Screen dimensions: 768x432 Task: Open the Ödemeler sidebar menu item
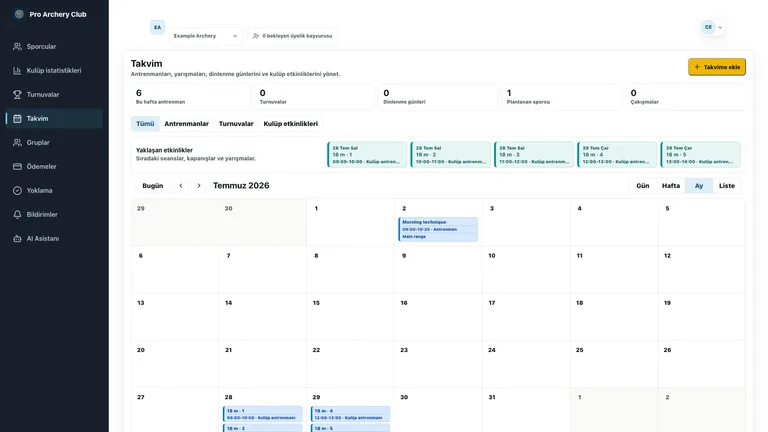click(54, 167)
